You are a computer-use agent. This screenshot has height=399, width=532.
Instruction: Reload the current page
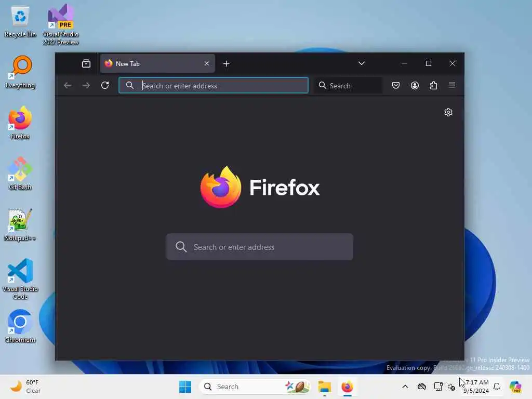[105, 85]
